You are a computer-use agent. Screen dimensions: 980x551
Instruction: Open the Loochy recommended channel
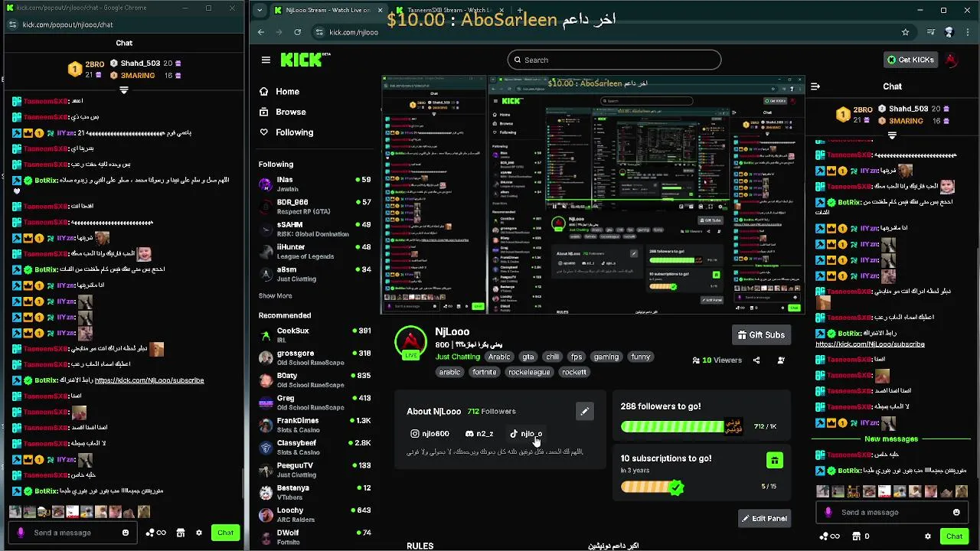[314, 514]
